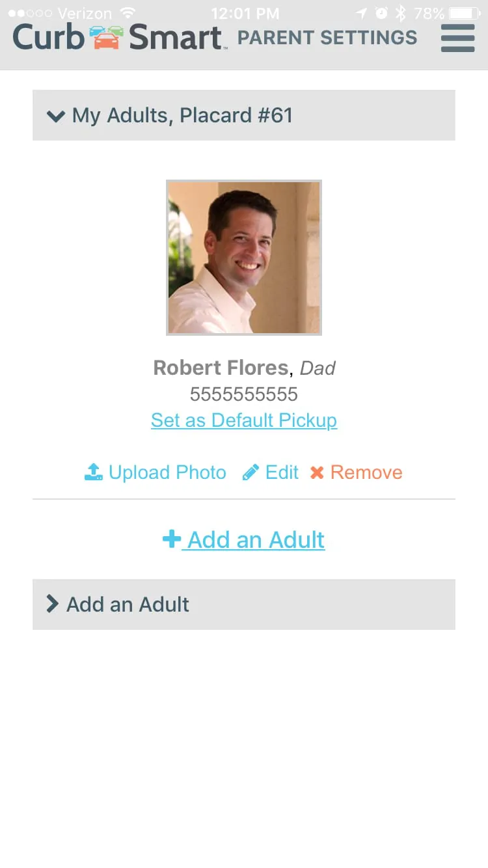
Task: Select the Edit pencil icon for Robert Flores
Action: click(251, 471)
